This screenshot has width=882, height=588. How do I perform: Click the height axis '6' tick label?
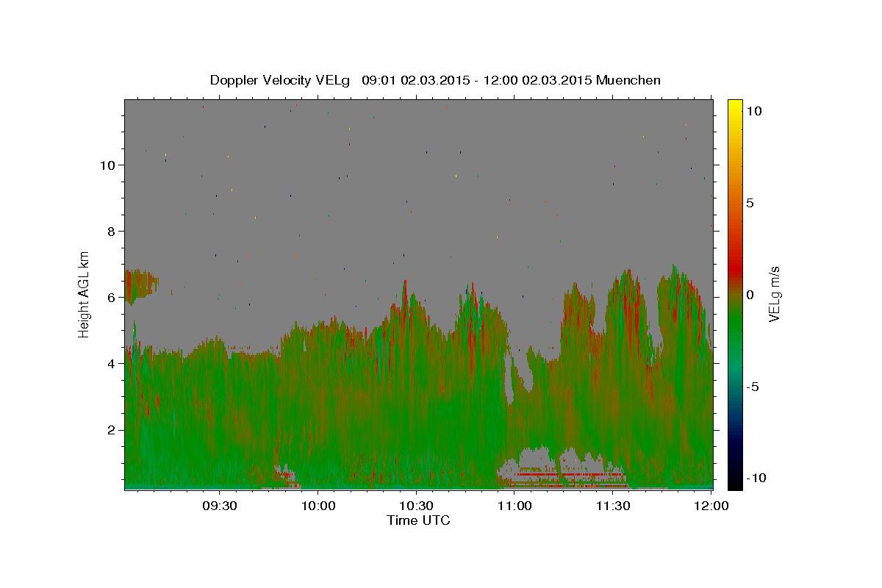pos(112,298)
